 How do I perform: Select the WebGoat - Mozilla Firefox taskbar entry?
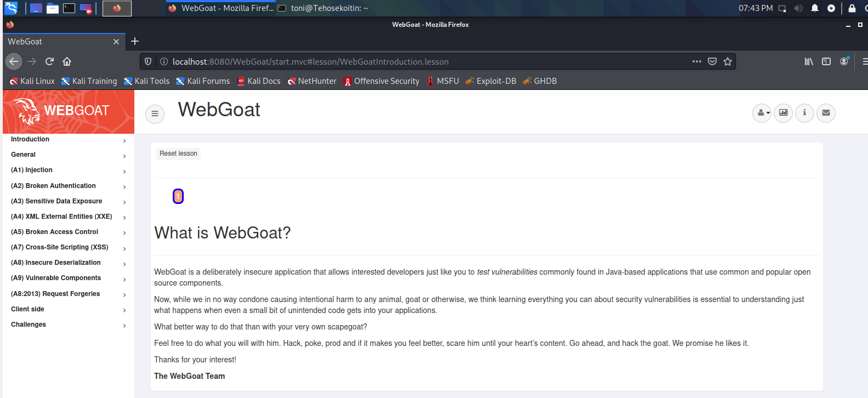coord(221,8)
